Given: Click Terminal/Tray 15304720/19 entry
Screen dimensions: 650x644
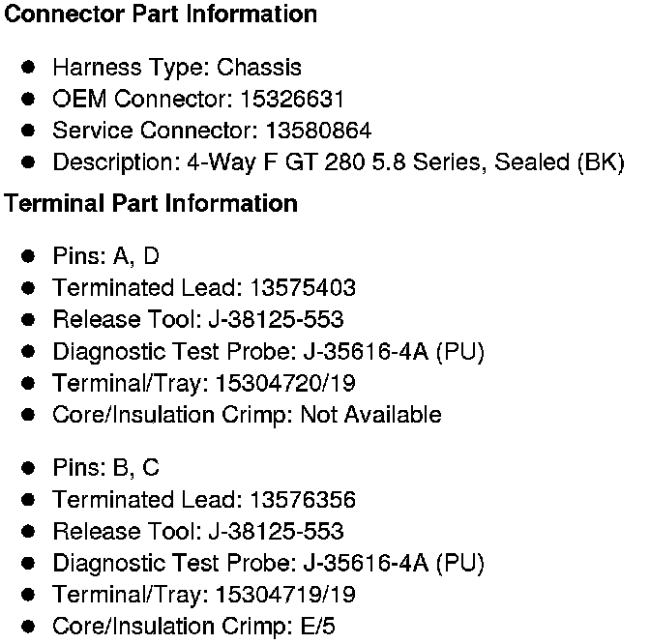Looking at the screenshot, I should [x=204, y=384].
